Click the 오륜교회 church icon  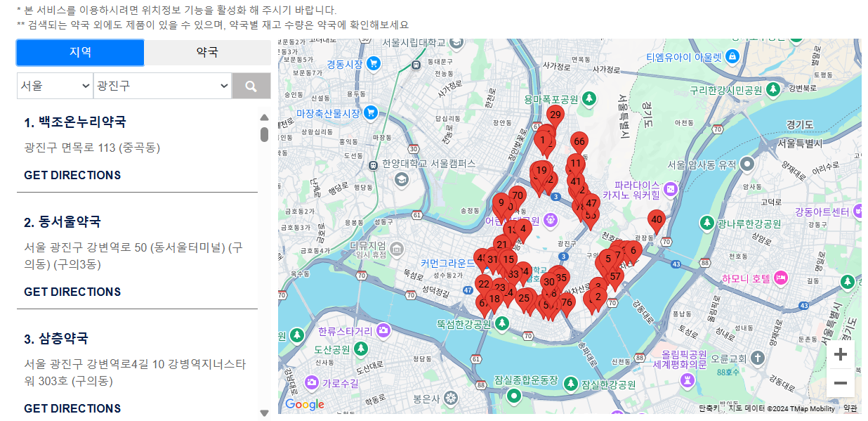coord(757,358)
